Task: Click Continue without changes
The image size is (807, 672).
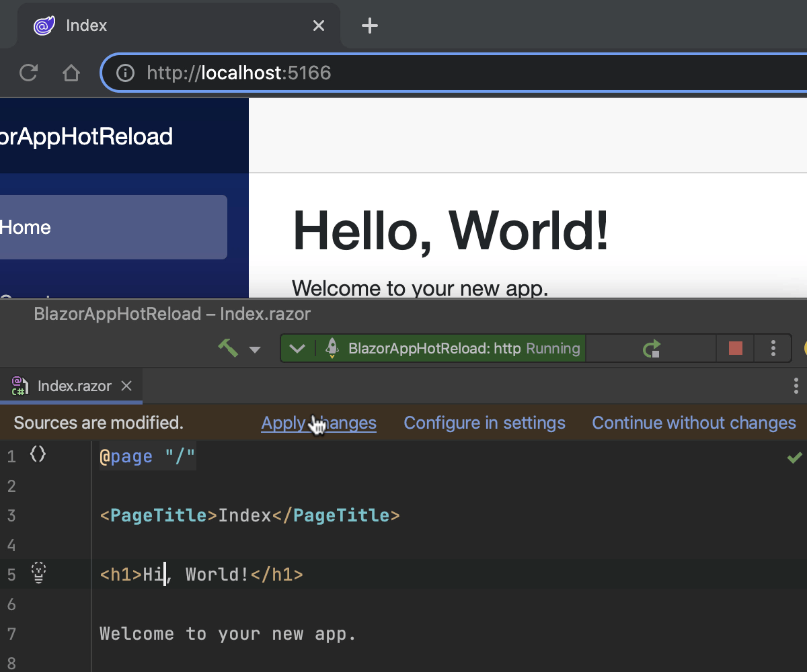Action: pos(693,423)
